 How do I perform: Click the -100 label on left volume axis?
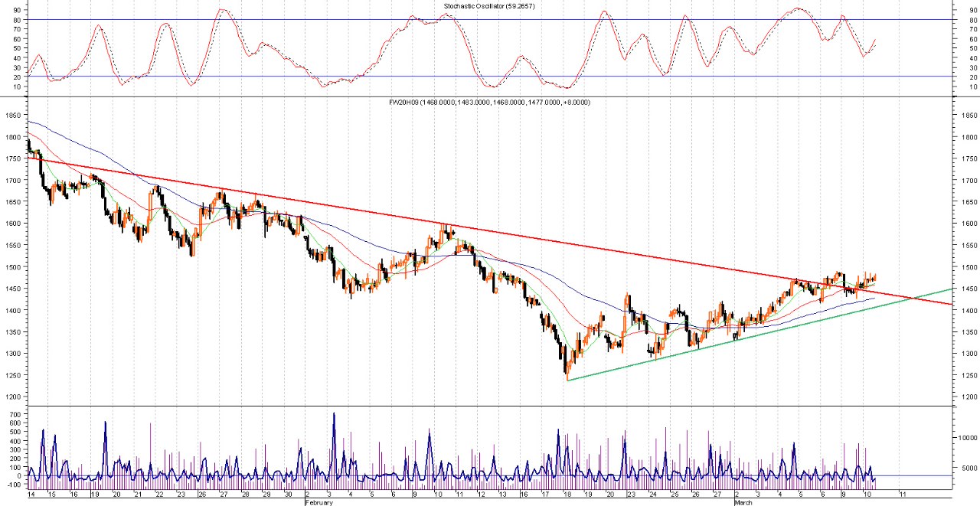[x=12, y=485]
